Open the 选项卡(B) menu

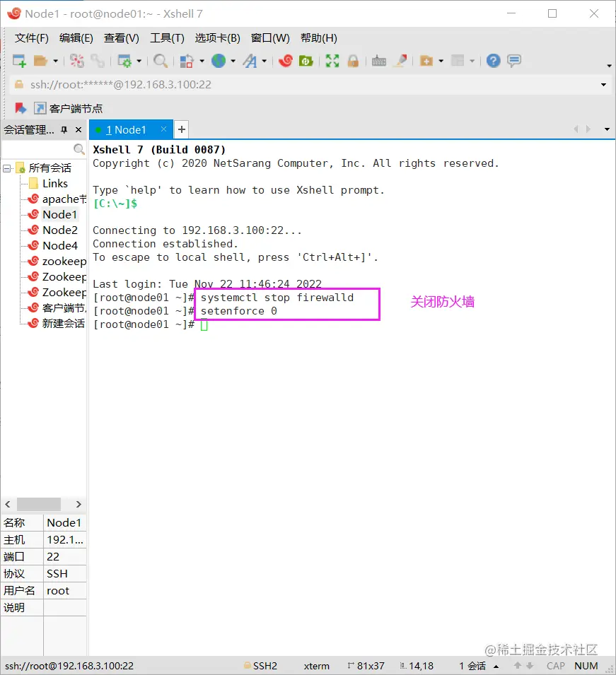point(217,38)
